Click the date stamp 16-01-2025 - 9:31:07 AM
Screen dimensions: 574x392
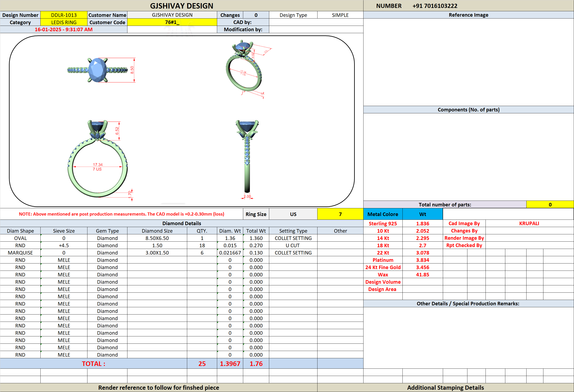tap(64, 29)
